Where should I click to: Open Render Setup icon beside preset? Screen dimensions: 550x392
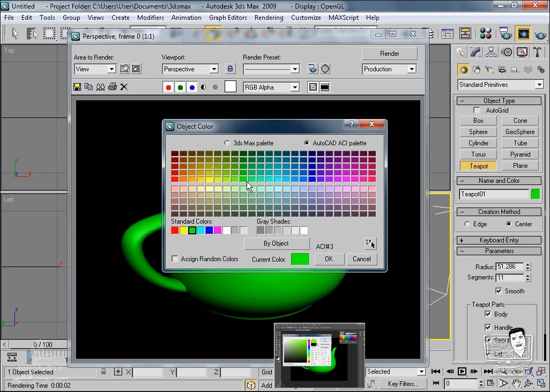click(x=313, y=69)
